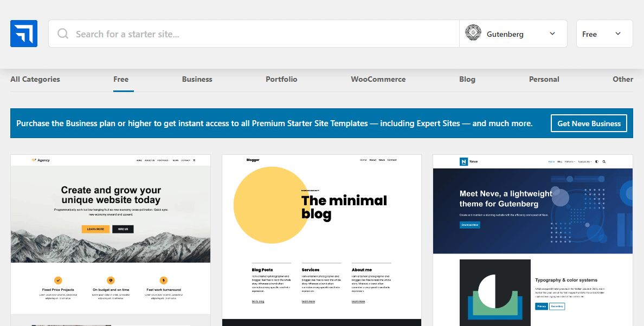Click the Contact link in Blogger preview menu
The image size is (644, 326).
[x=392, y=160]
